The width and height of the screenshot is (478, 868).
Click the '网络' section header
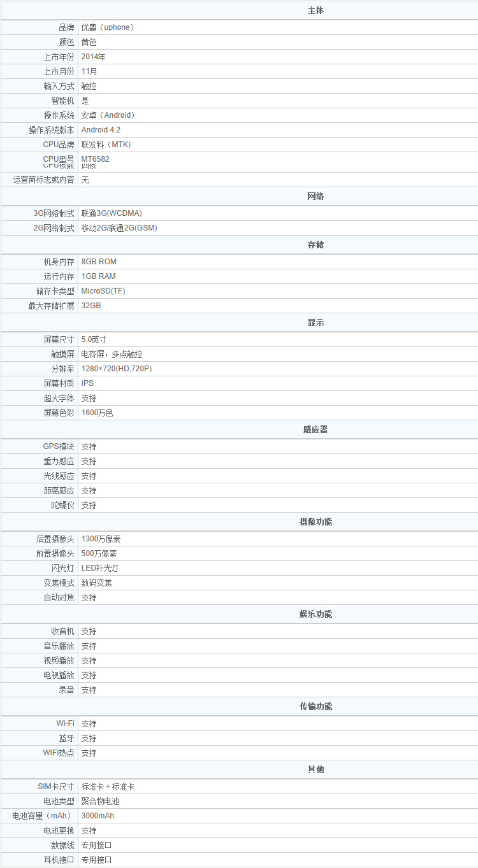315,196
